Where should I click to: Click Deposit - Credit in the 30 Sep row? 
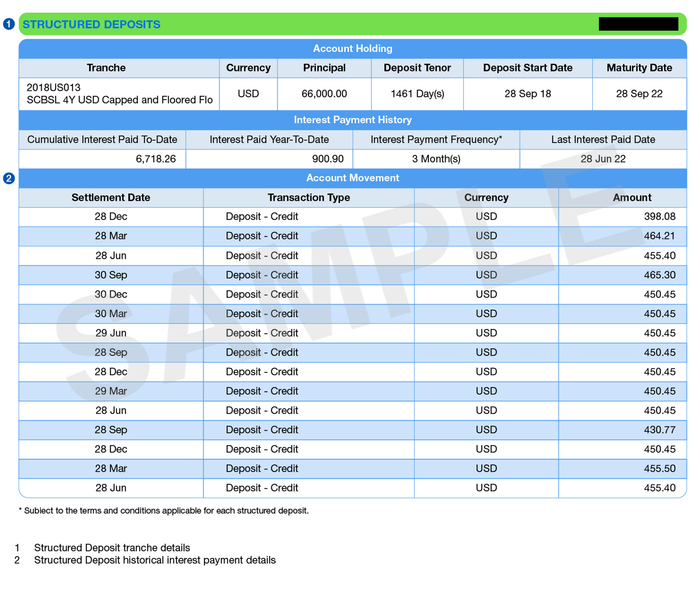[262, 275]
